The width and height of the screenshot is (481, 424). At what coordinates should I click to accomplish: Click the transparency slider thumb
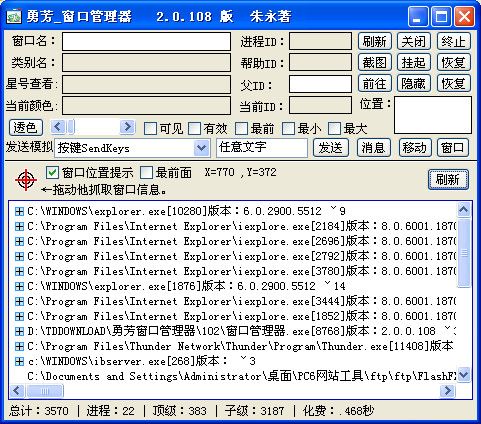click(x=71, y=127)
